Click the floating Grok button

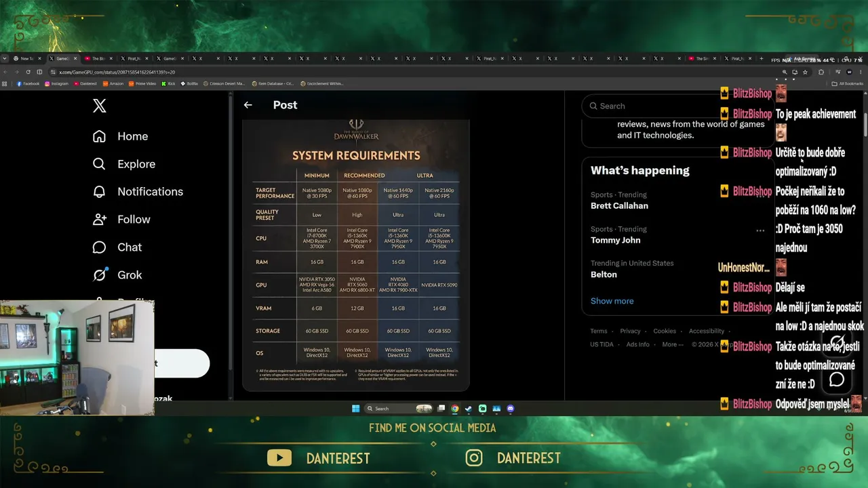pyautogui.click(x=837, y=342)
